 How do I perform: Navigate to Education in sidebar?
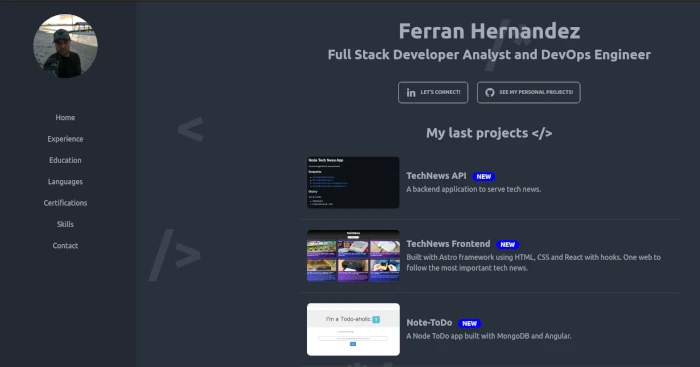(65, 160)
